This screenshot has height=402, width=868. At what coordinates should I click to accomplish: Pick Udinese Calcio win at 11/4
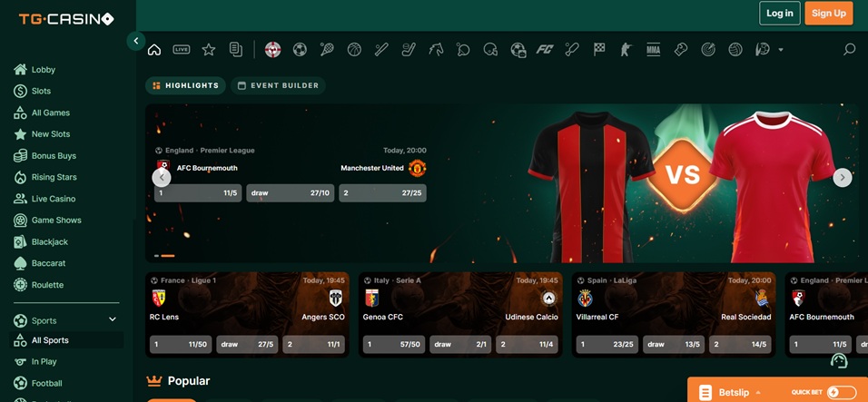coord(527,345)
